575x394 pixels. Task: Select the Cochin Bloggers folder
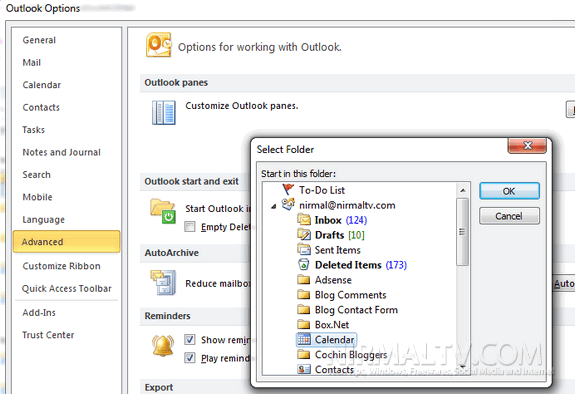[351, 355]
